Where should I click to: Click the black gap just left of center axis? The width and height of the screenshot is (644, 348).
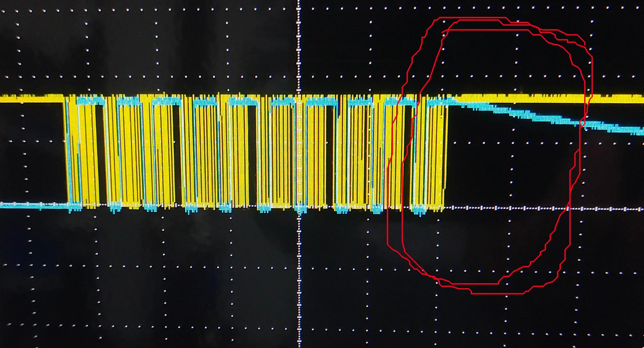(x=252, y=154)
